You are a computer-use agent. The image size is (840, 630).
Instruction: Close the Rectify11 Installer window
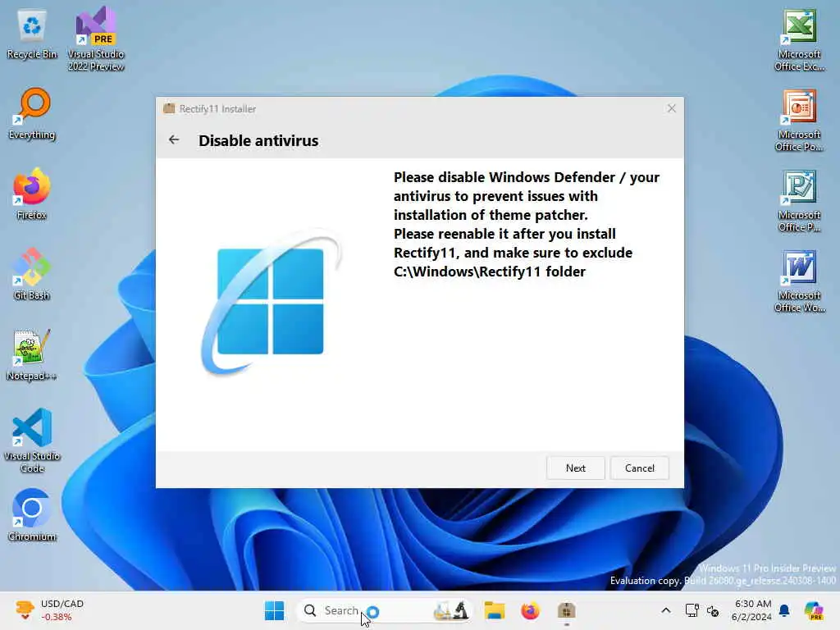(671, 109)
